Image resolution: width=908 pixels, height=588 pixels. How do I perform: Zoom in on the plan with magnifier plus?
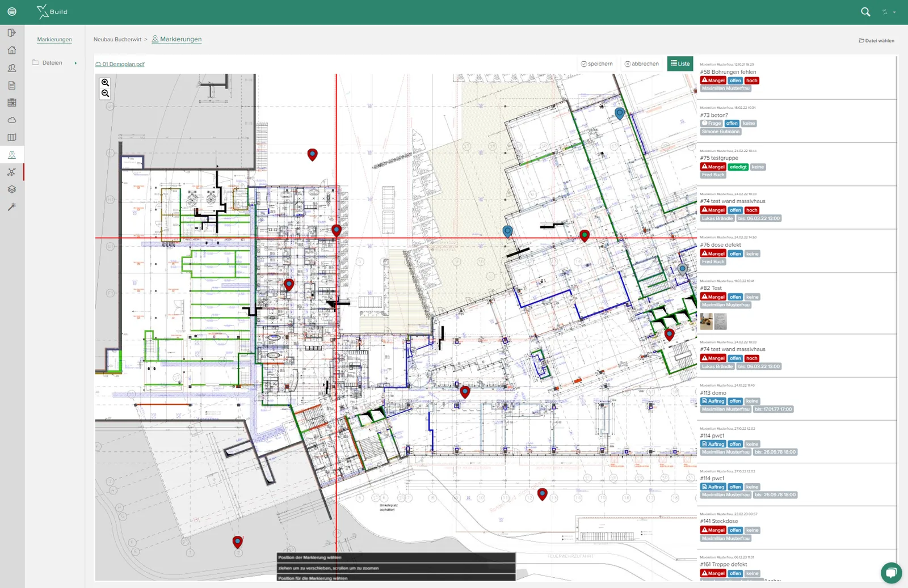[x=105, y=83]
